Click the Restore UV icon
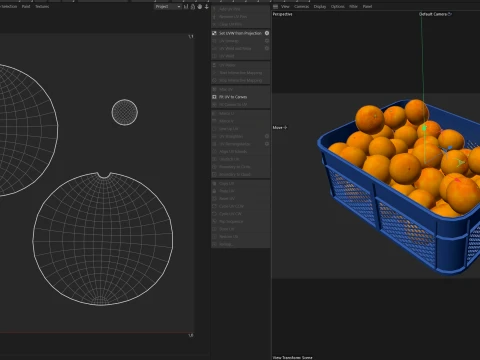This screenshot has width=480, height=360. pyautogui.click(x=214, y=237)
